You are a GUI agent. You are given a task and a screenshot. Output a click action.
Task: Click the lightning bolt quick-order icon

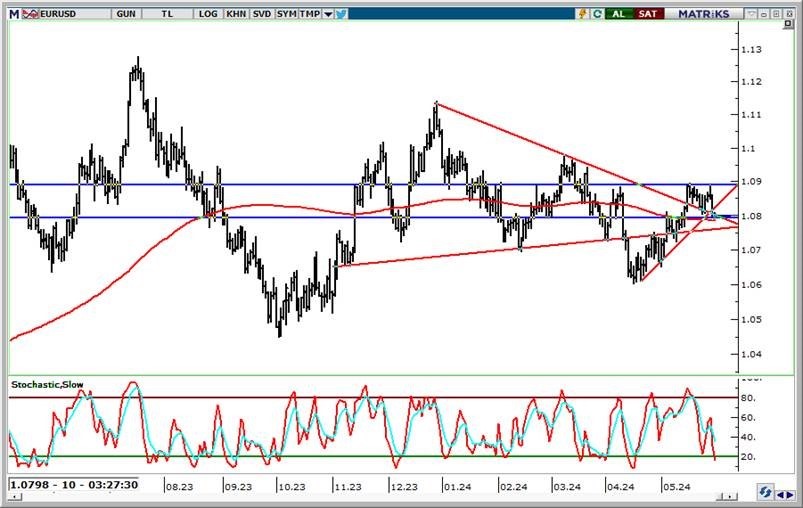(582, 14)
